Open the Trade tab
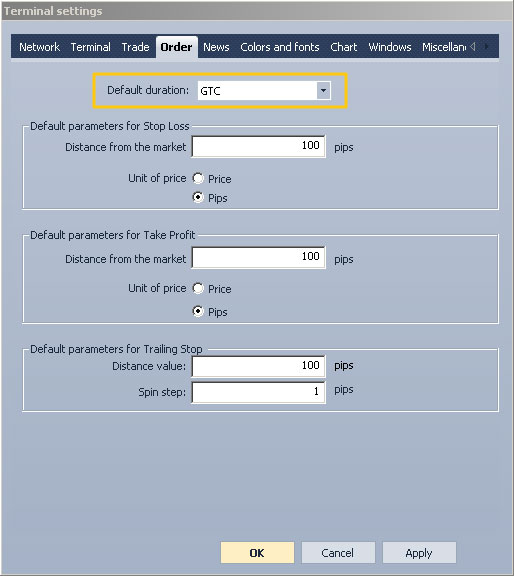514x576 pixels. pyautogui.click(x=135, y=47)
